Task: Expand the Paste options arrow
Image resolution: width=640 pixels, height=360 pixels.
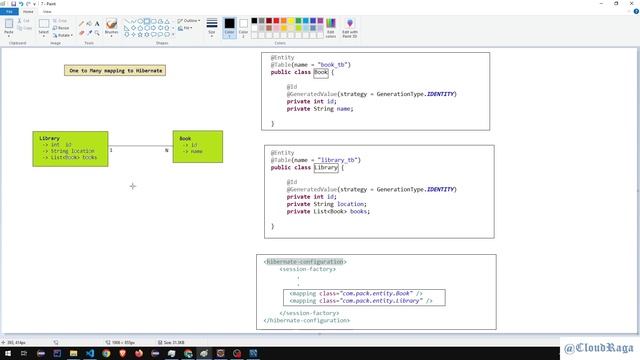Action: point(9,36)
